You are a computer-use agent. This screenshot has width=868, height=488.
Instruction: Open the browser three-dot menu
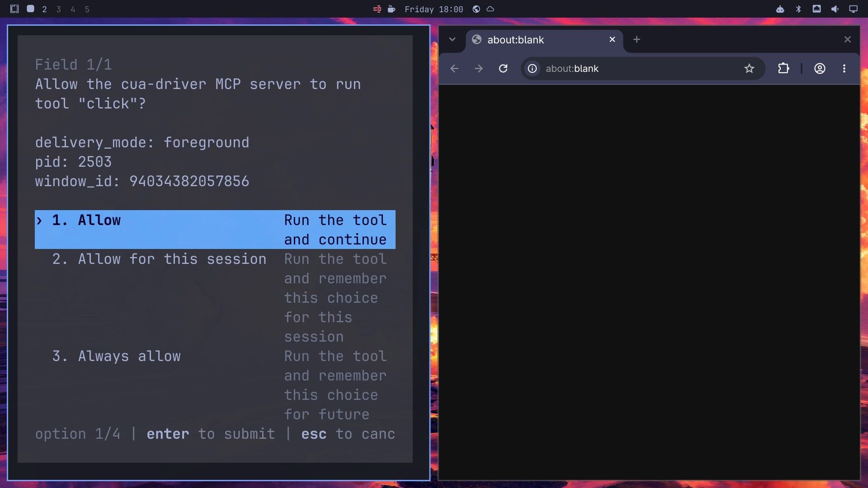[844, 68]
